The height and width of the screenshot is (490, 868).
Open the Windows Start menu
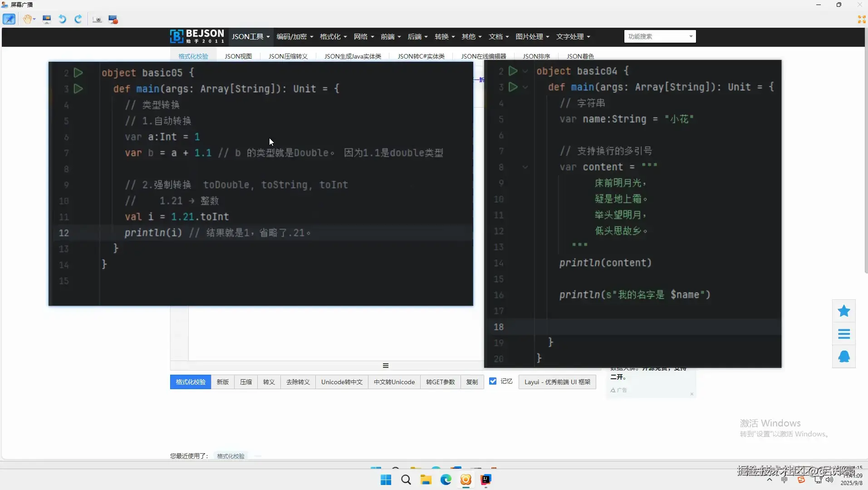tap(386, 480)
